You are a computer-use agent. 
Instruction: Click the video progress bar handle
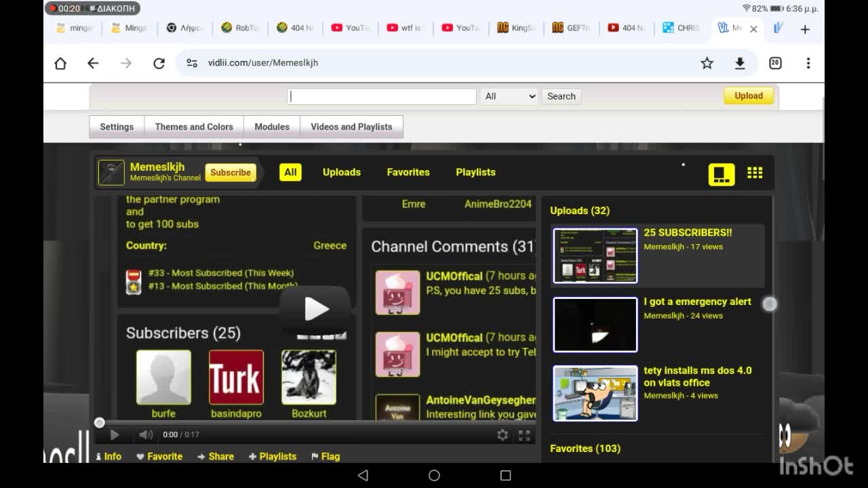(100, 423)
